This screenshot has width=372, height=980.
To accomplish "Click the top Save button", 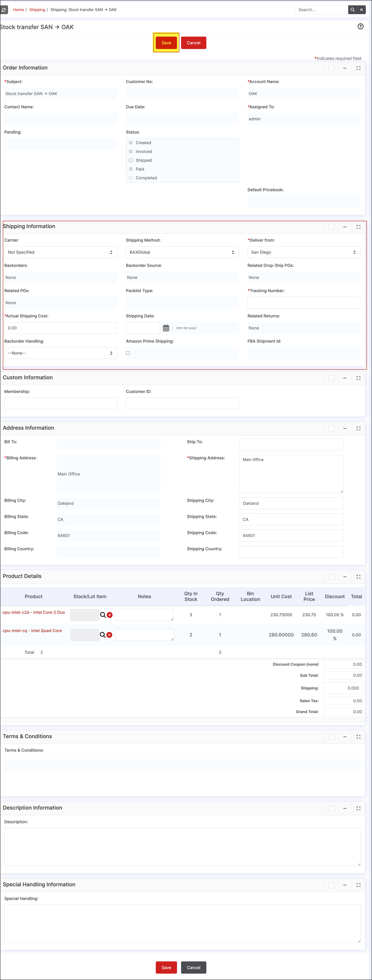I will [166, 43].
